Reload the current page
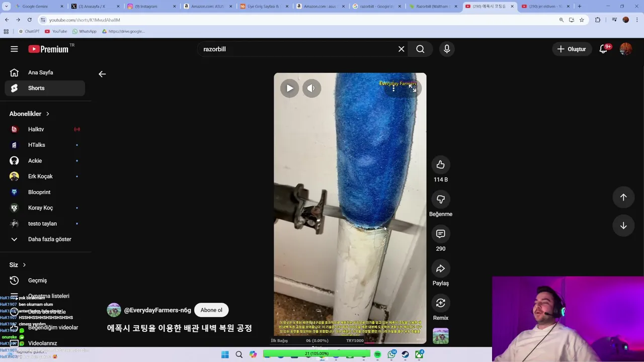This screenshot has height=362, width=644. 29,20
